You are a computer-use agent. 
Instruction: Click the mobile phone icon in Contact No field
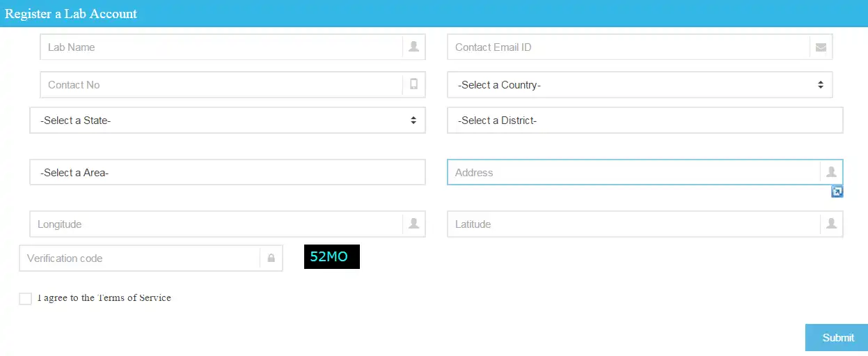pos(414,84)
